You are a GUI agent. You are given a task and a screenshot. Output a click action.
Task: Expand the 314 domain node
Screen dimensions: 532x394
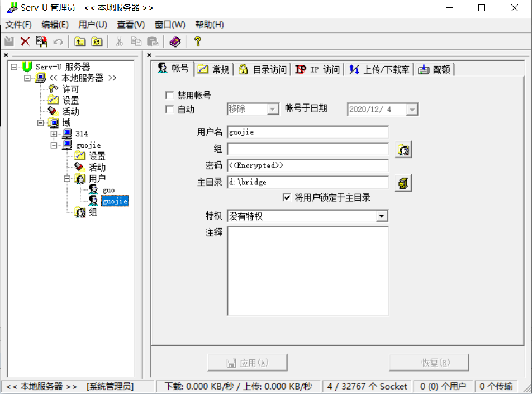54,134
